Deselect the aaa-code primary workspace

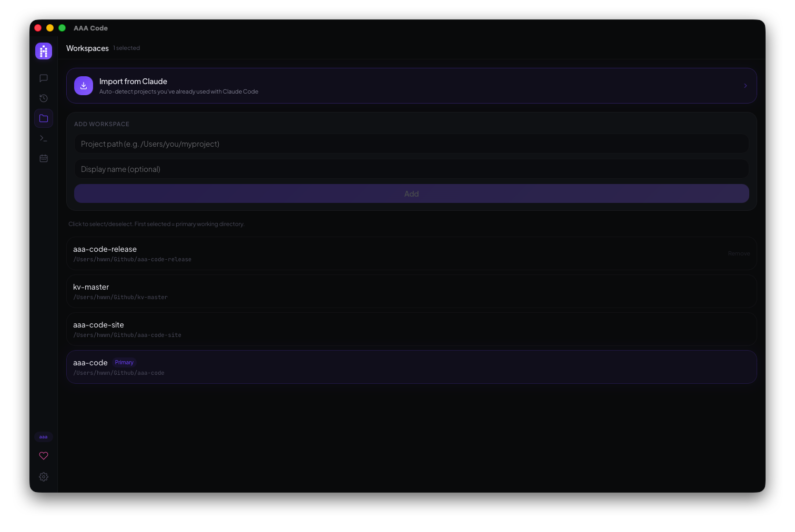pyautogui.click(x=411, y=367)
